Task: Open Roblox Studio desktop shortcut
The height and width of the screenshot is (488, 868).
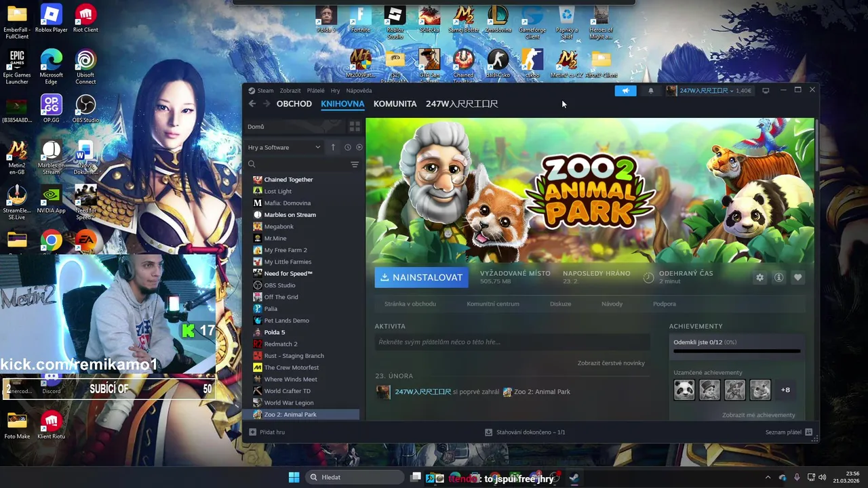Action: (395, 22)
